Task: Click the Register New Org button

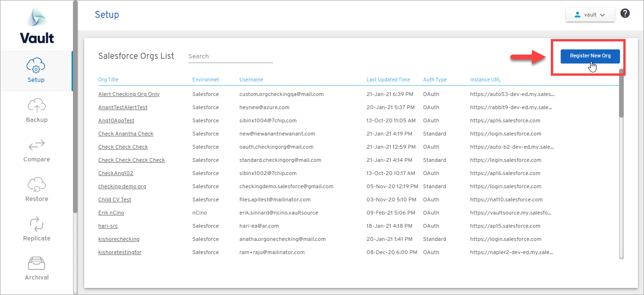Action: (x=590, y=56)
